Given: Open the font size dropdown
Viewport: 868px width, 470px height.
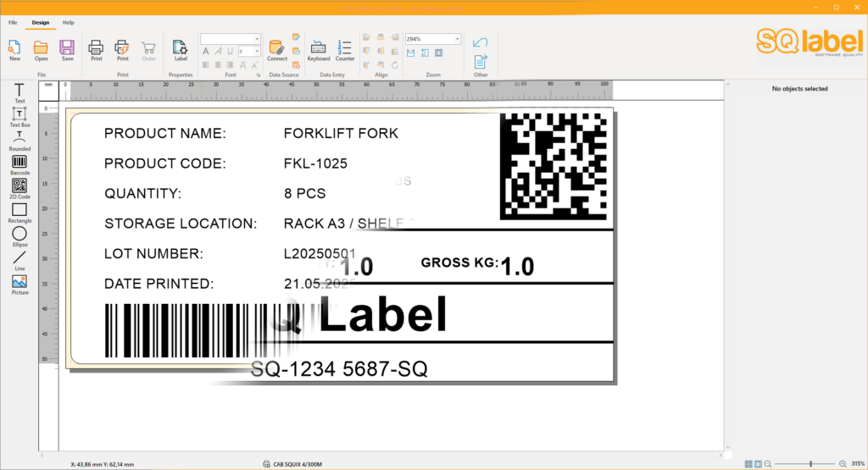Looking at the screenshot, I should (x=257, y=52).
